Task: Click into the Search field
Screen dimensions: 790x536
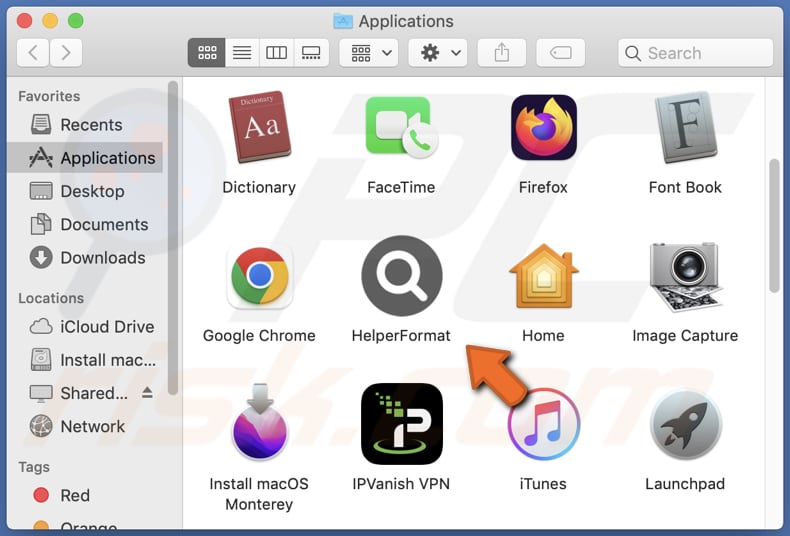Action: click(696, 52)
